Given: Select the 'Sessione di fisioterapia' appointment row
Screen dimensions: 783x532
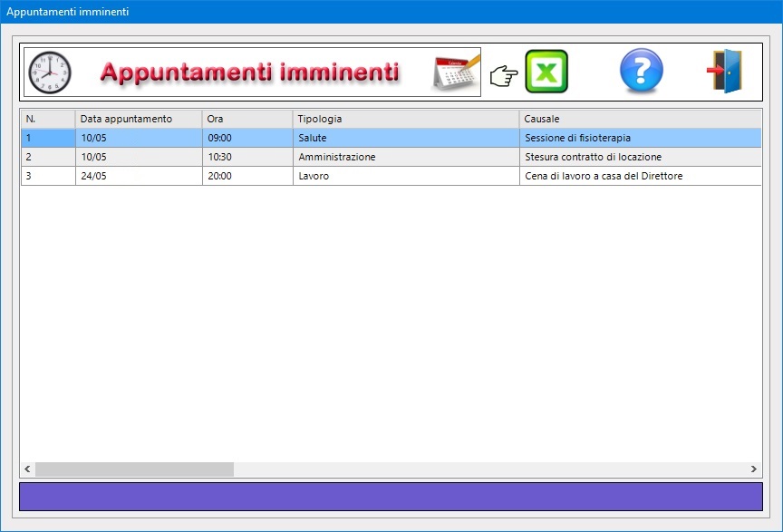Looking at the screenshot, I should [577, 138].
